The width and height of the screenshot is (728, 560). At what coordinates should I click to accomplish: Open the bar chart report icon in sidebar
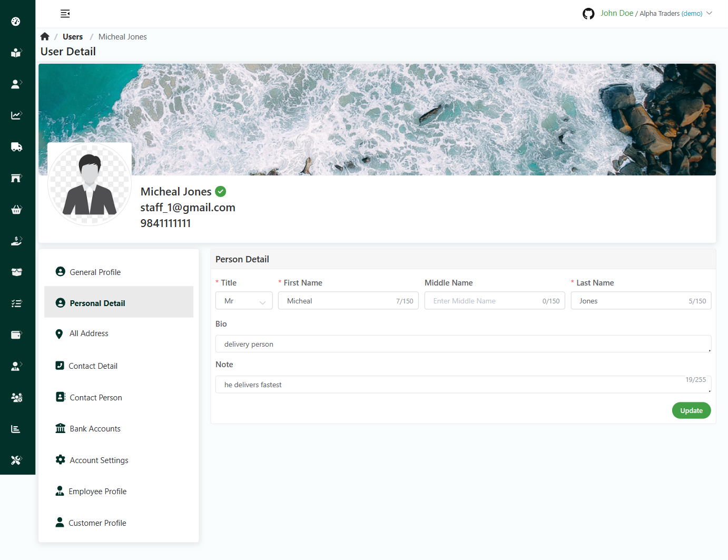16,429
